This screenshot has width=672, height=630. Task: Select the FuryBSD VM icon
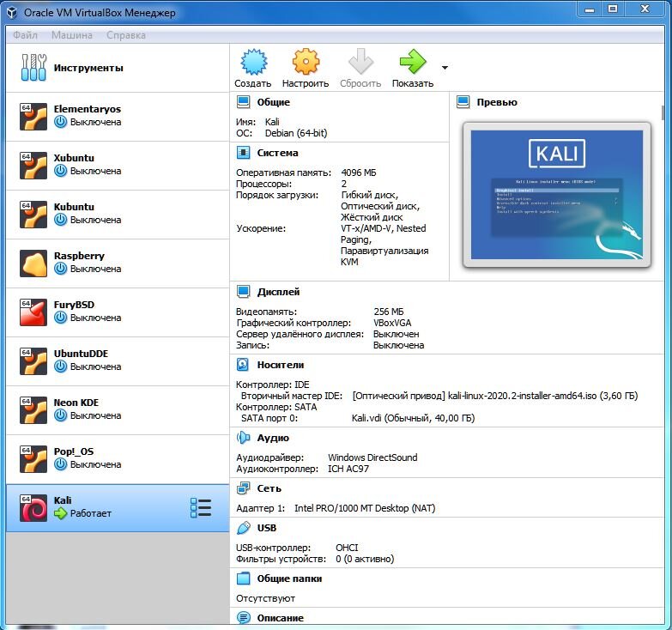click(33, 312)
